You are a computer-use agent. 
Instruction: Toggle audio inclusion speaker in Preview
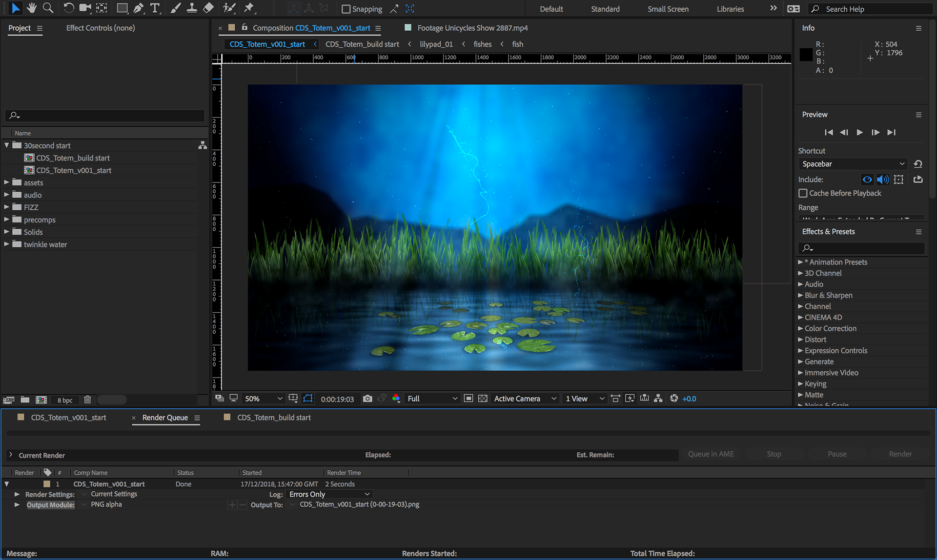tap(882, 180)
